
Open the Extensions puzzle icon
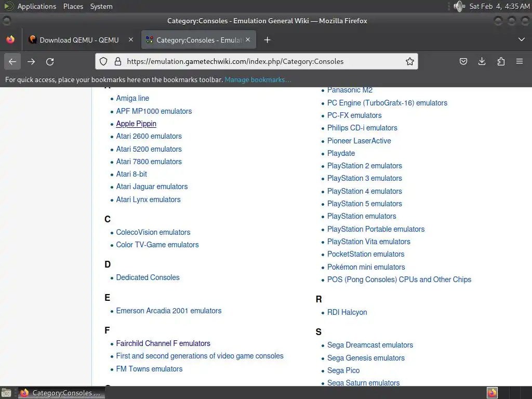501,61
